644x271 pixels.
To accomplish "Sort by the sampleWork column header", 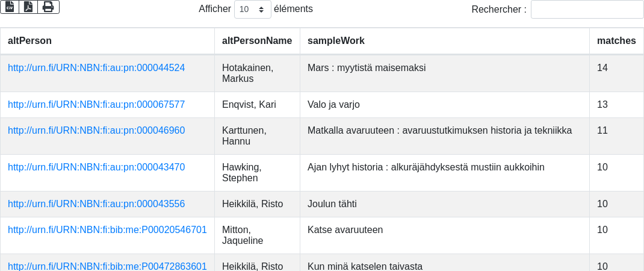I will (336, 41).
